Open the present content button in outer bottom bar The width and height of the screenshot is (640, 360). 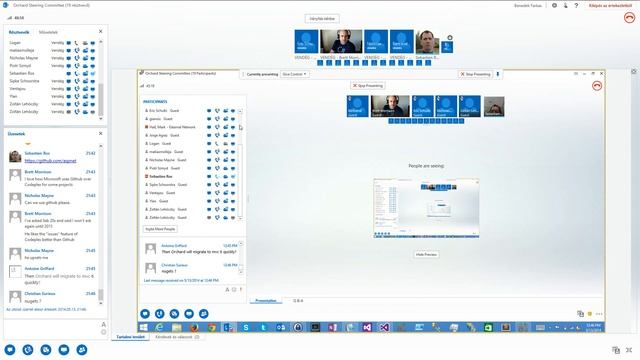pyautogui.click(x=64, y=350)
